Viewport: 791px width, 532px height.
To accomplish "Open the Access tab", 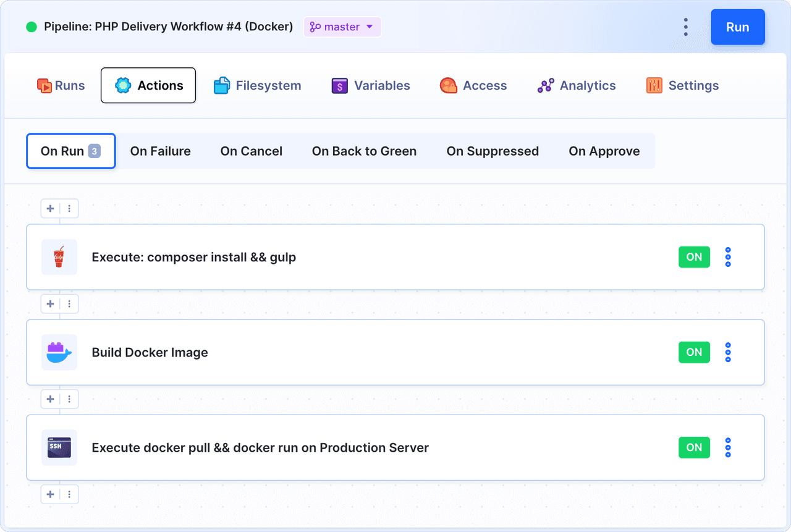I will pyautogui.click(x=473, y=86).
